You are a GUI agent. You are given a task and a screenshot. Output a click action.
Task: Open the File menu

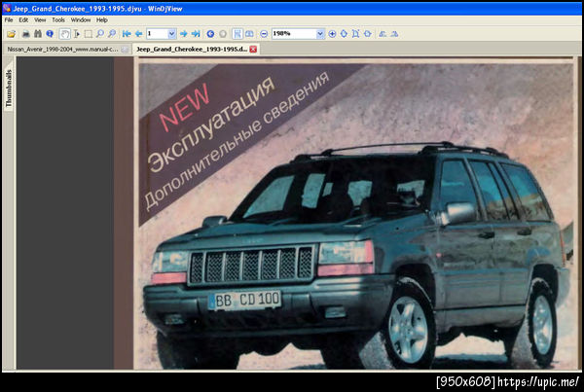(9, 20)
